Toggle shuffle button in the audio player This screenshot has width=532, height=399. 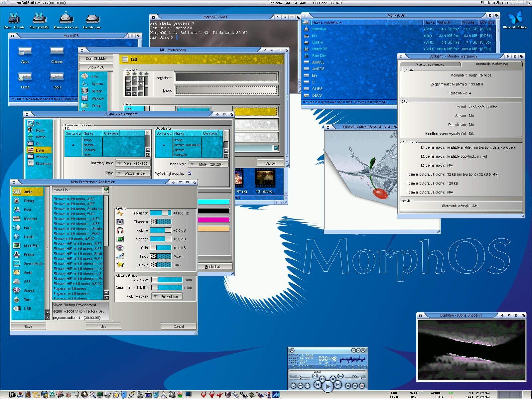[315, 376]
